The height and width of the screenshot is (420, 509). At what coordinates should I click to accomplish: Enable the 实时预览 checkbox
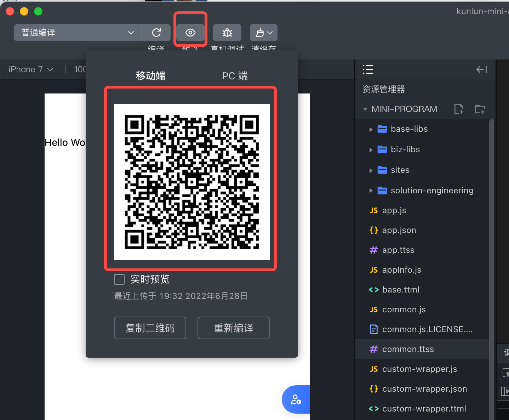[119, 279]
